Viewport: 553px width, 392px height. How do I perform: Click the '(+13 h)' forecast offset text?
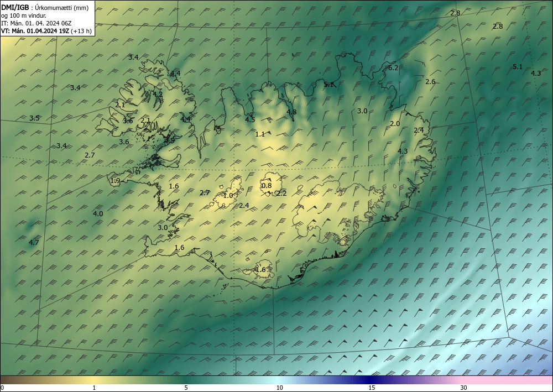[x=81, y=31]
